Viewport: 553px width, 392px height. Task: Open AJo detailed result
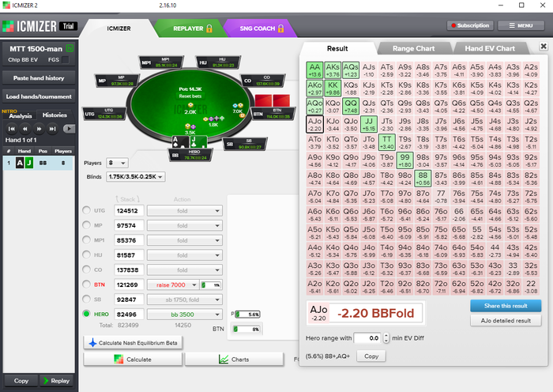coord(506,320)
